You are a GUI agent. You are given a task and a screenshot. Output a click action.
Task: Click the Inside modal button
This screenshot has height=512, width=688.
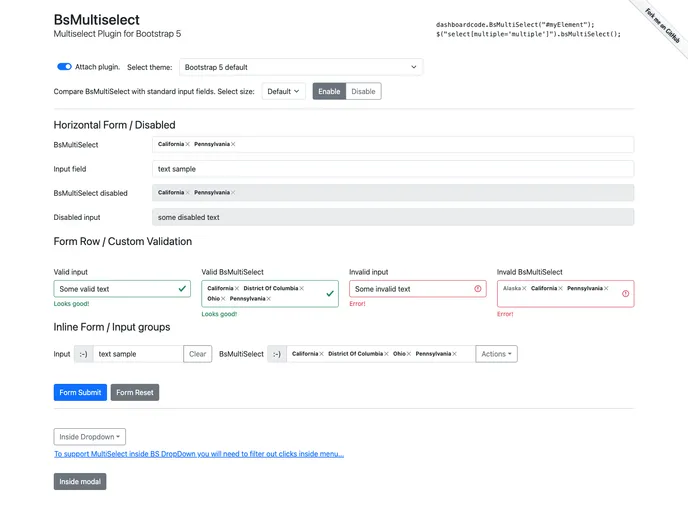pos(80,481)
